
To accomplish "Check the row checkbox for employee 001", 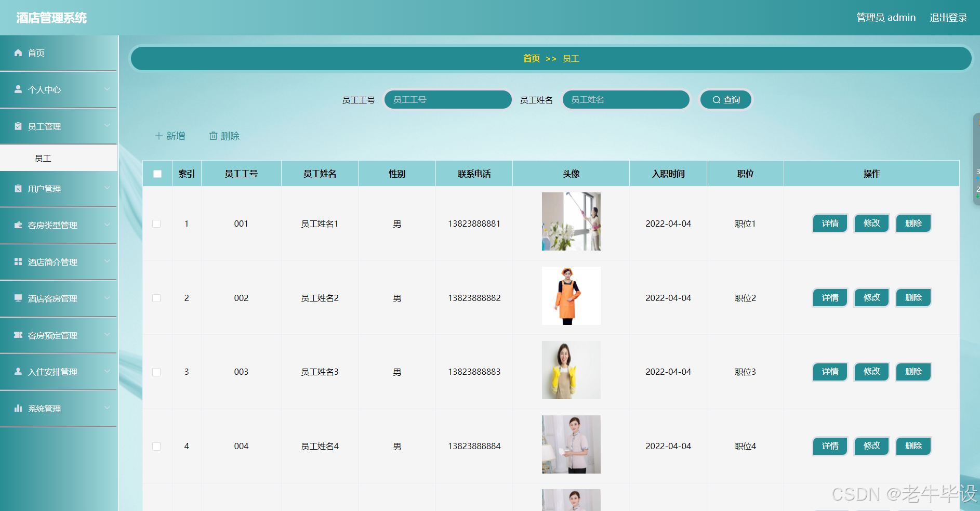I will click(x=156, y=224).
